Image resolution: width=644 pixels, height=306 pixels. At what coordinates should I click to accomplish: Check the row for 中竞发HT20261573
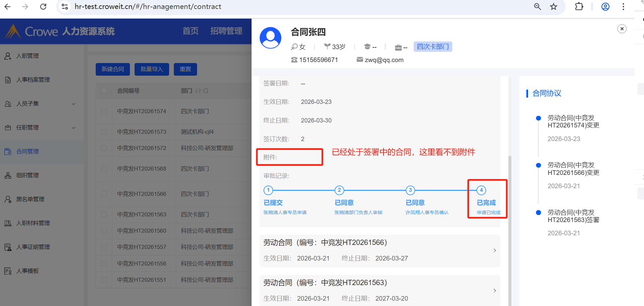[104, 132]
